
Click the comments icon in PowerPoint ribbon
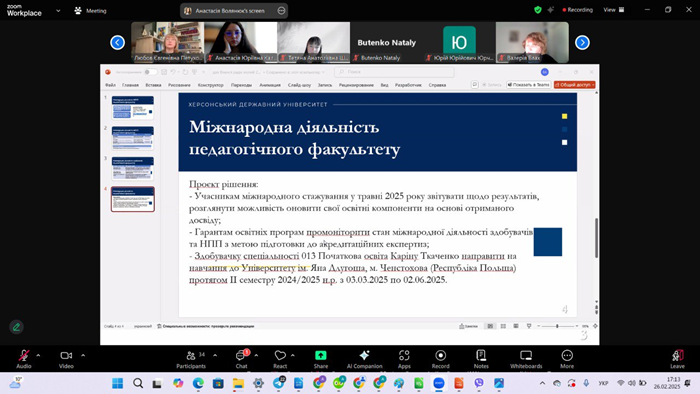[475, 85]
